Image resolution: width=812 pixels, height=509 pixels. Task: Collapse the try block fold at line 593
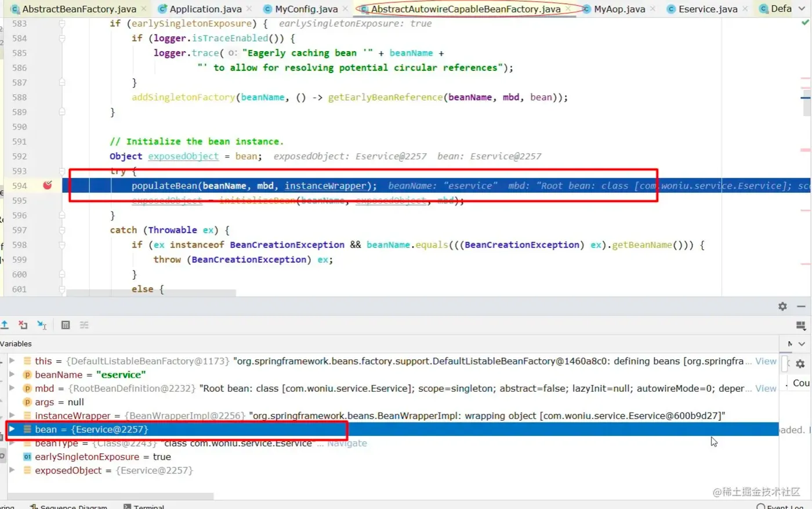(62, 171)
